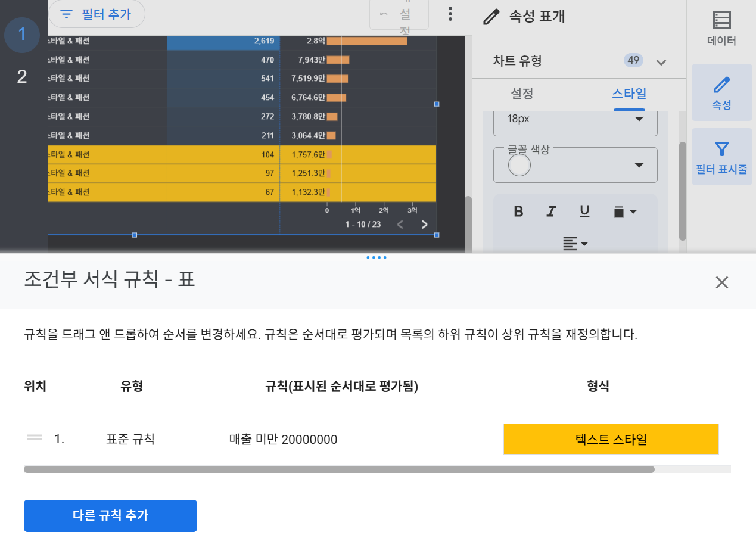Click the 유형 column header
The width and height of the screenshot is (756, 557).
pos(132,386)
